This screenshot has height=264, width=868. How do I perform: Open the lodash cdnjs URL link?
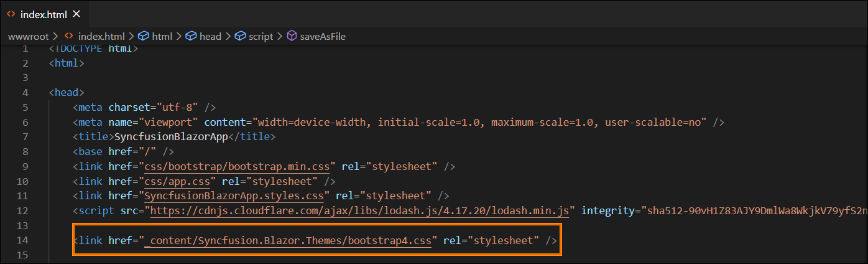[x=360, y=210]
